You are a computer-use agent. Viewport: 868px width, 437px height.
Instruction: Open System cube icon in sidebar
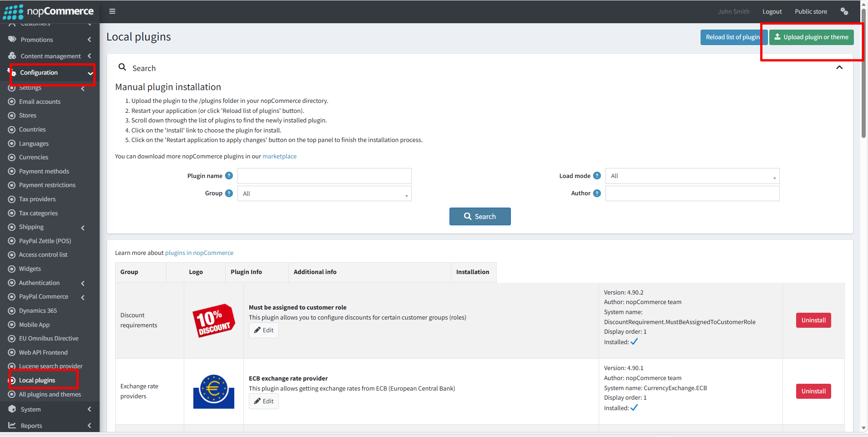[x=12, y=409]
